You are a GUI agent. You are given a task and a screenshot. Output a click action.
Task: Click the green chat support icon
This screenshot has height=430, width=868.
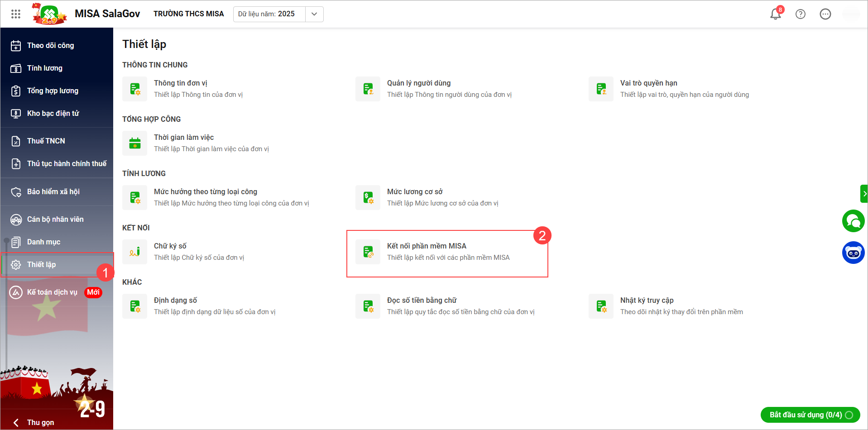click(x=853, y=221)
